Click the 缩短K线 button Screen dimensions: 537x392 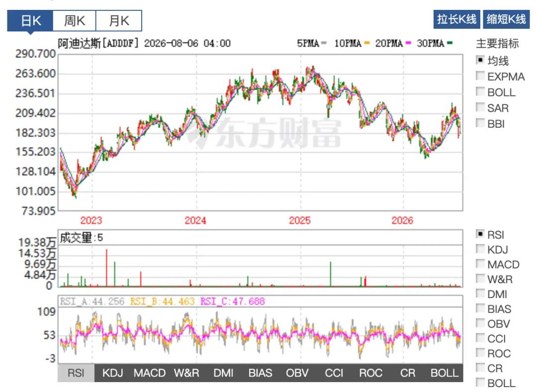click(506, 19)
